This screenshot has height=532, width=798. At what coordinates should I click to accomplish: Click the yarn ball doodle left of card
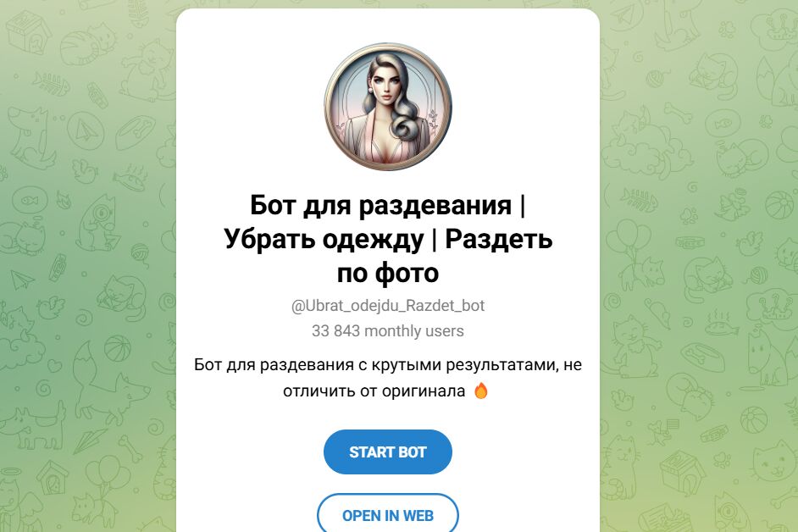click(140, 251)
